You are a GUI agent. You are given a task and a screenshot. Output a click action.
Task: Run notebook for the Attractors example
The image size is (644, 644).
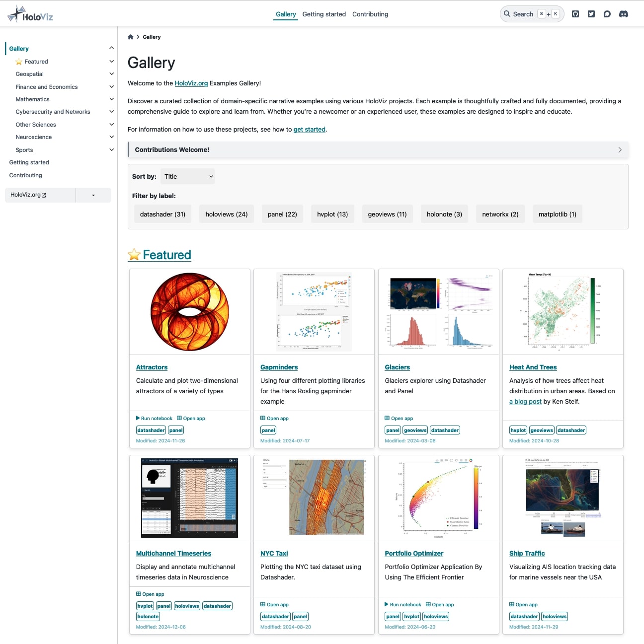coord(154,418)
